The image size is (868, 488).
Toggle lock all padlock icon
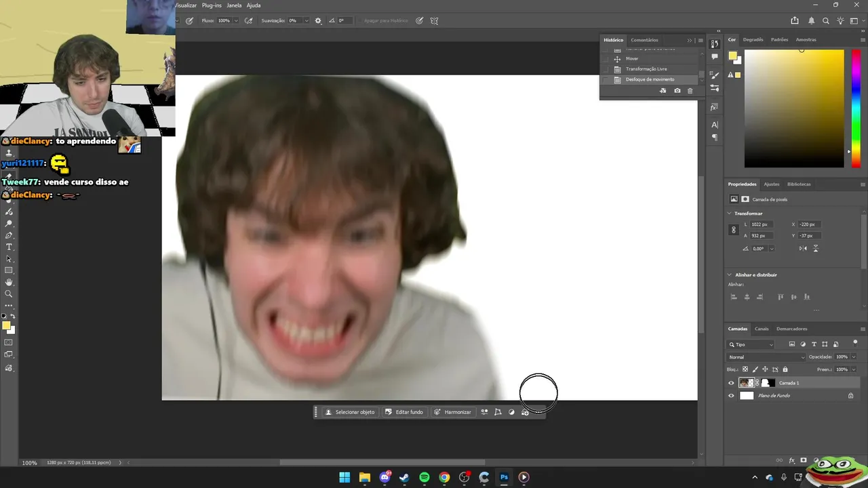[785, 369]
